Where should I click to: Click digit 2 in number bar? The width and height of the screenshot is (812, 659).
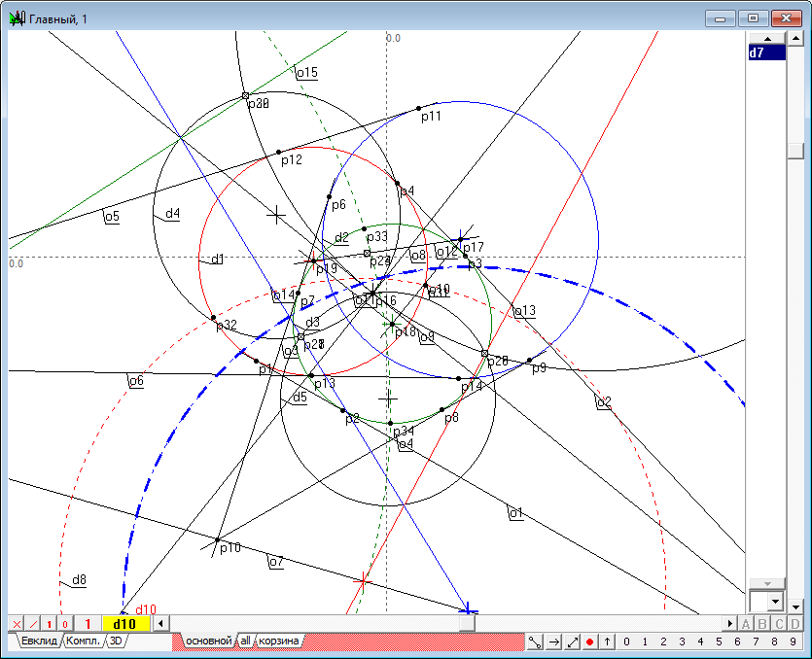point(663,642)
